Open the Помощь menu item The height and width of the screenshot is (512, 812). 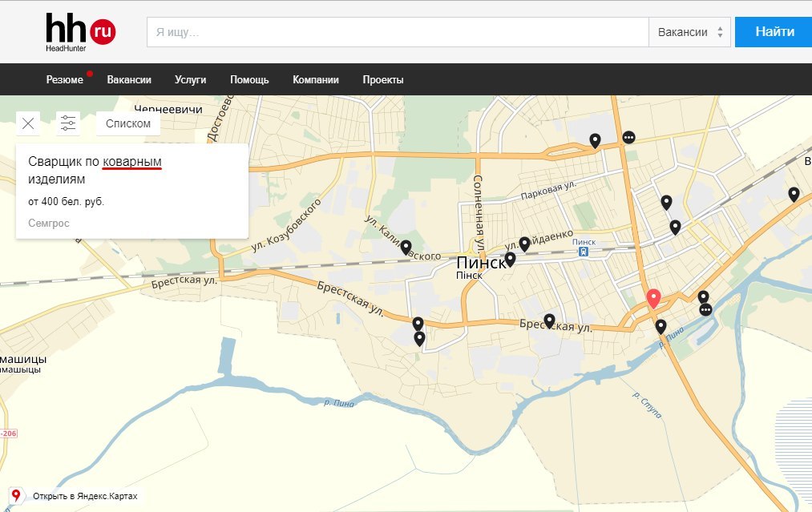[249, 80]
